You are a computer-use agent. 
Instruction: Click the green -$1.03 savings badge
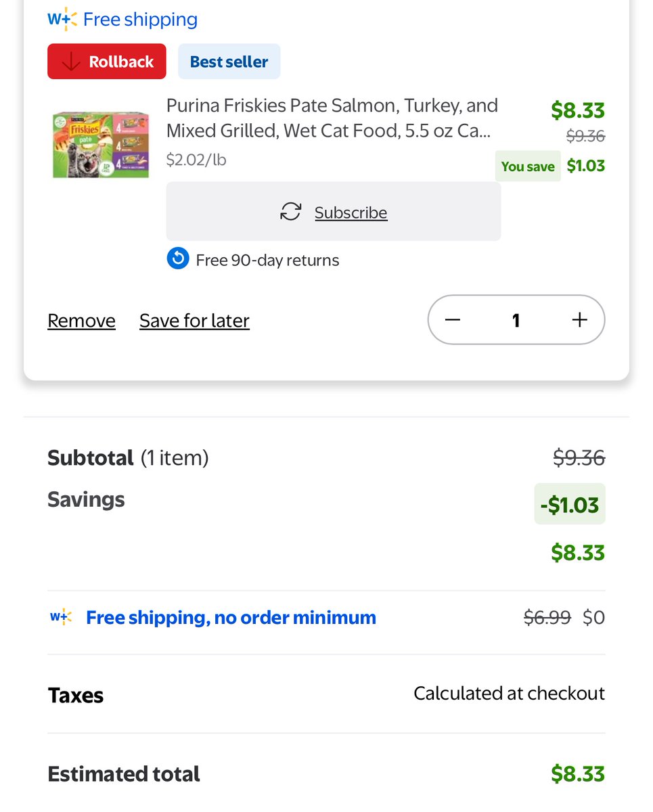(x=570, y=504)
